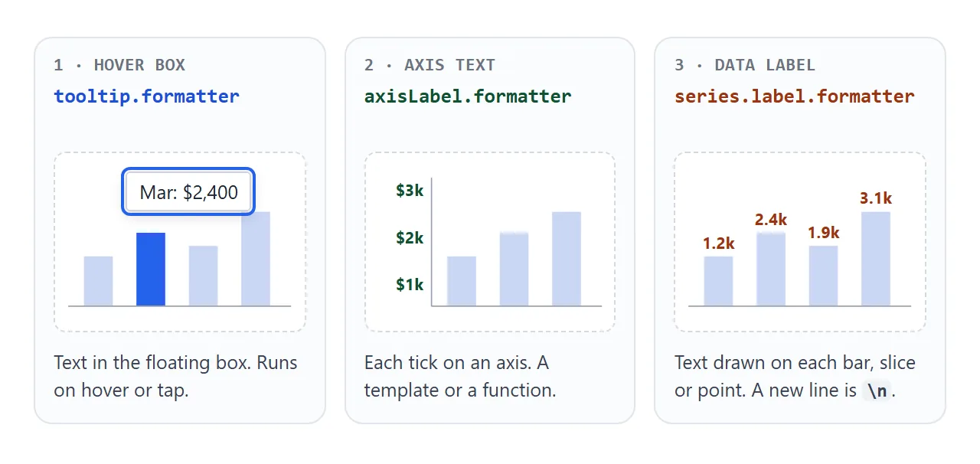Click the "Mar: $2,400" tooltip box

coord(188,192)
